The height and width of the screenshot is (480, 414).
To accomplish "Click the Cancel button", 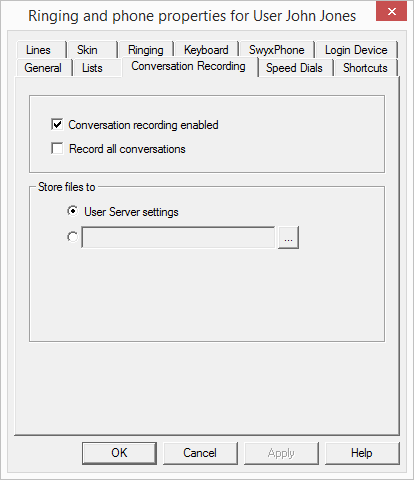I will coord(200,453).
